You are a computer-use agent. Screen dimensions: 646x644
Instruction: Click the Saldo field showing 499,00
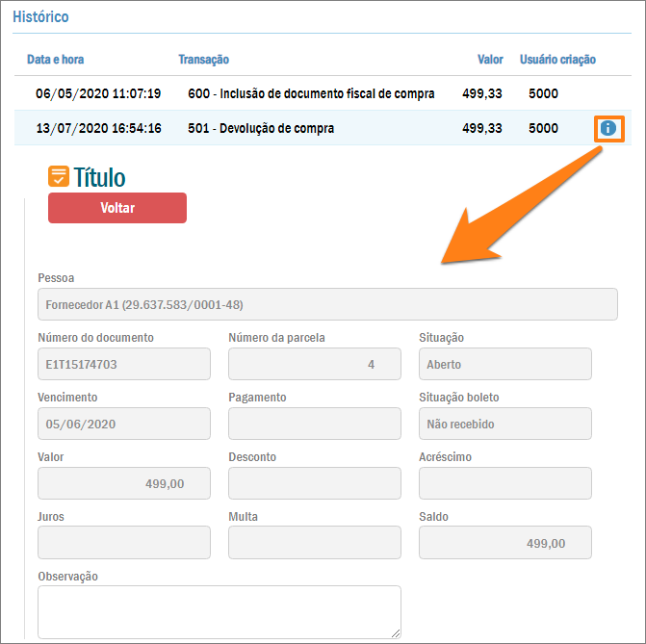pyautogui.click(x=504, y=544)
